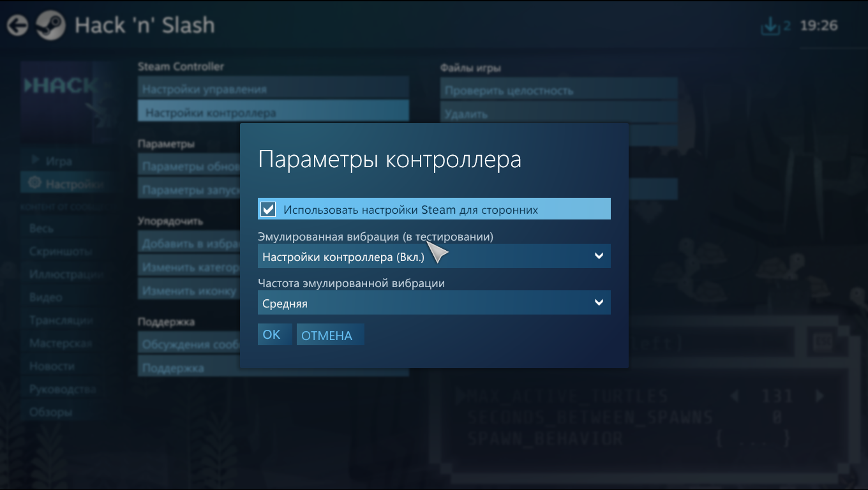Screen dimensions: 868x490
Task: Select Настройки управления menu item
Action: point(273,89)
